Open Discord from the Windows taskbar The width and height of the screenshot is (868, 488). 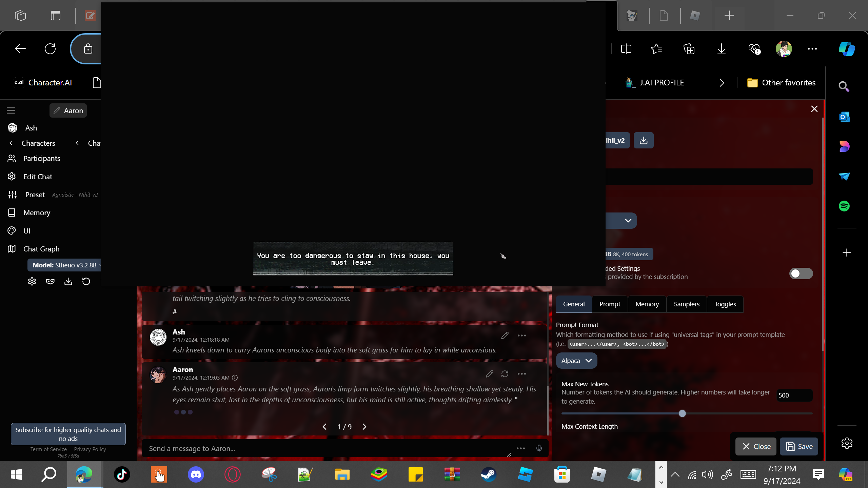click(x=196, y=474)
